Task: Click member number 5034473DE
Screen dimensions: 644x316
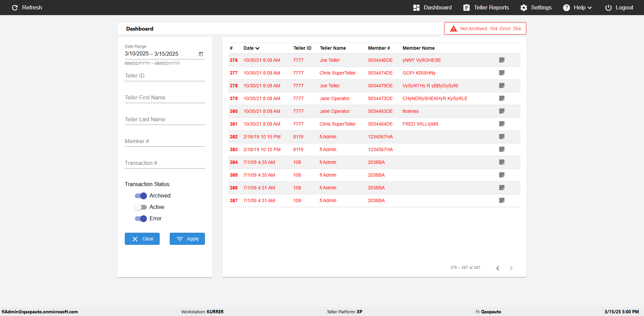Action: pyautogui.click(x=380, y=99)
